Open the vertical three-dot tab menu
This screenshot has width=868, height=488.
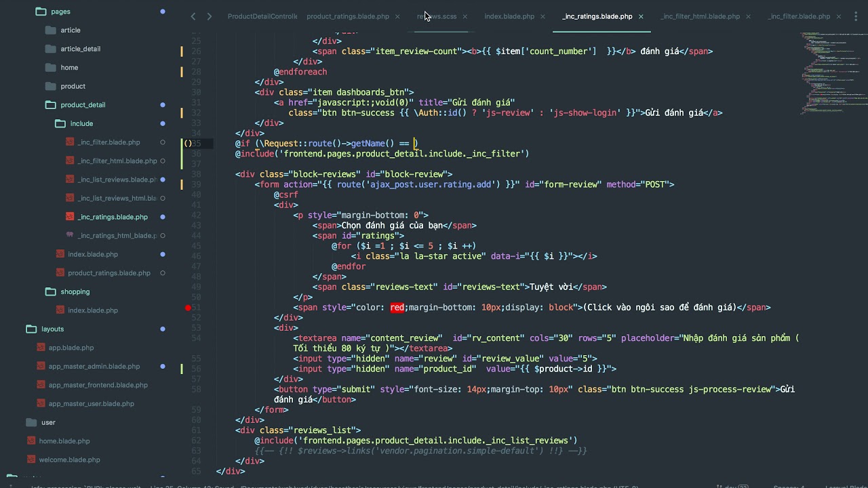(856, 16)
